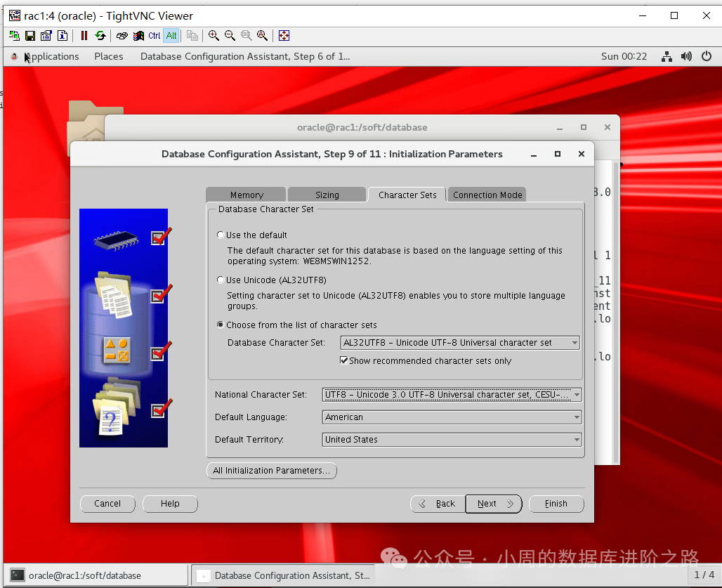Minimize the Database Configuration Assistant dialog
722x588 pixels.
coord(534,155)
